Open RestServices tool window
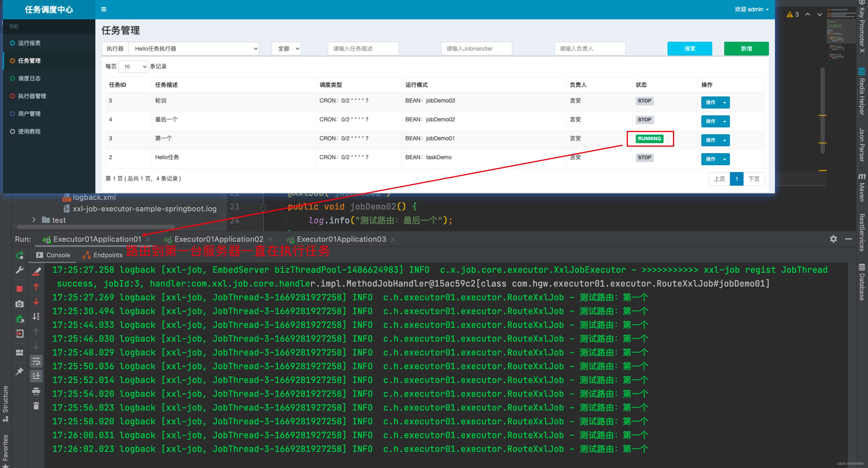 pos(862,233)
